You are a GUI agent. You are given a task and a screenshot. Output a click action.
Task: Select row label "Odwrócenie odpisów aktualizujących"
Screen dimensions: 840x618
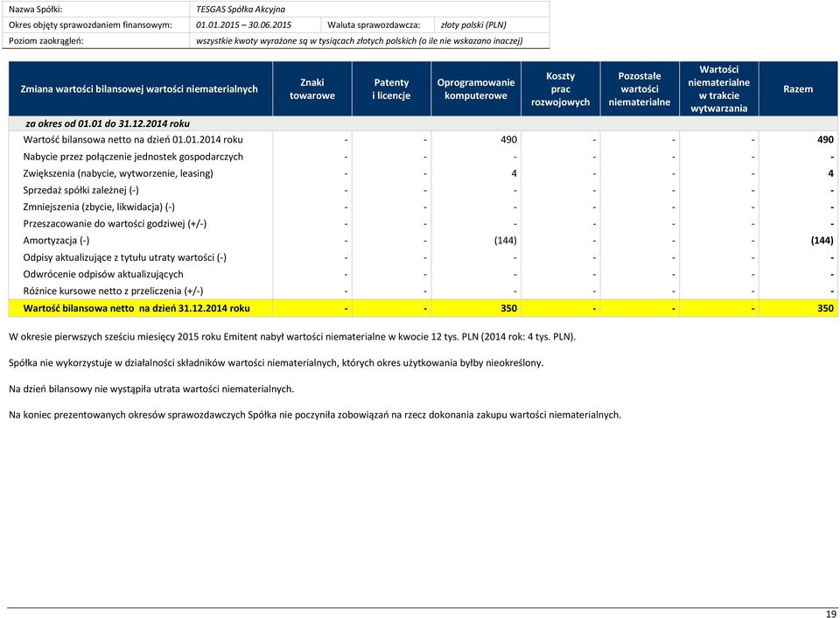[103, 274]
